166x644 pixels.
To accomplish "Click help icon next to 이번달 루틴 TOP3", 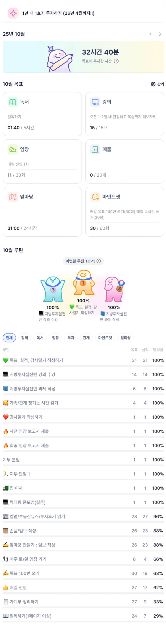I will [99, 261].
